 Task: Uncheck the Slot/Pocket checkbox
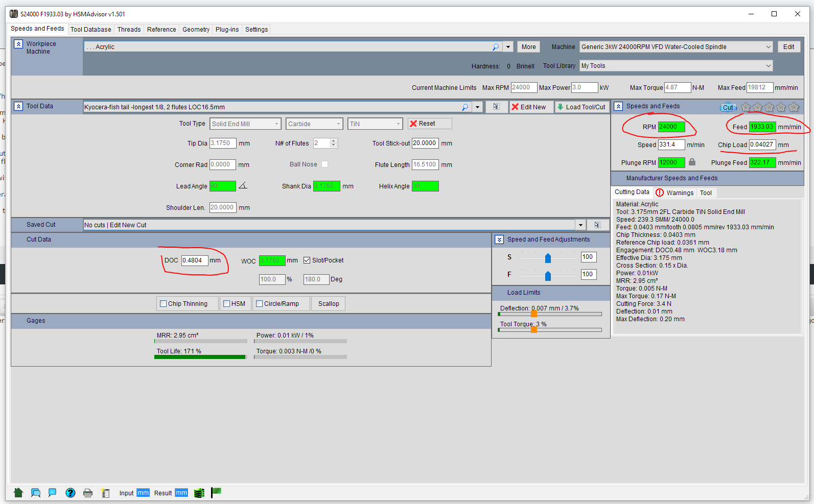(307, 260)
